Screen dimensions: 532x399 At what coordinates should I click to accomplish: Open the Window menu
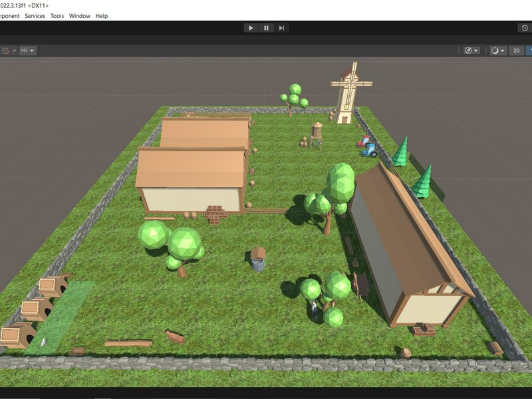point(80,16)
